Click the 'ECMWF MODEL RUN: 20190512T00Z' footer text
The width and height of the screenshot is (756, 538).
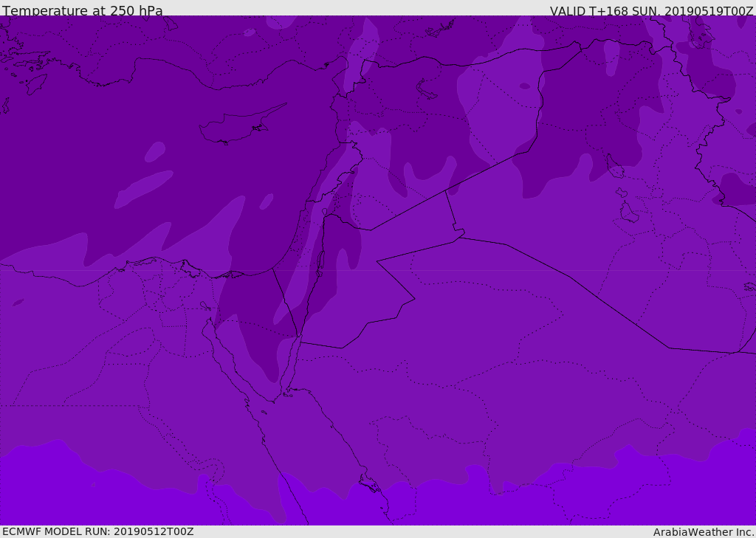click(x=98, y=531)
